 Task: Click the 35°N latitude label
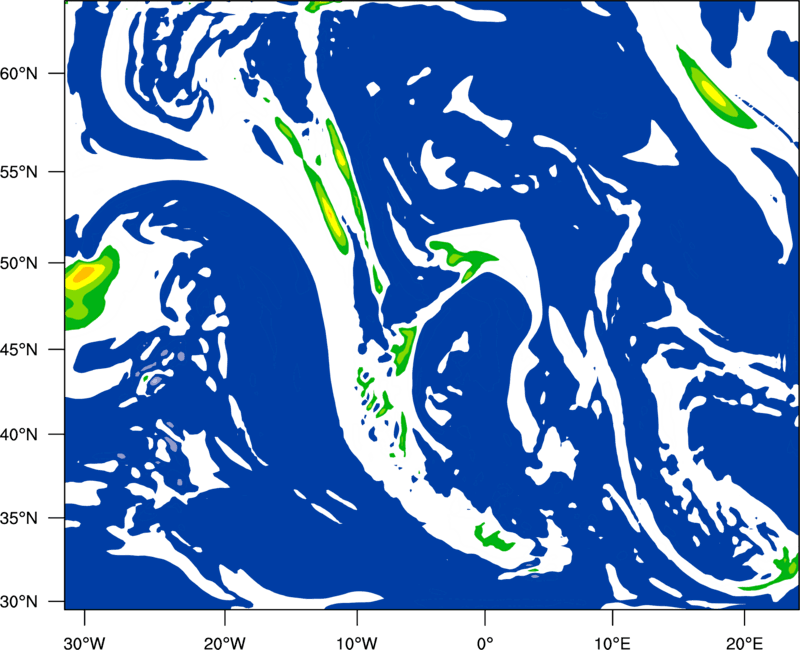pyautogui.click(x=19, y=519)
